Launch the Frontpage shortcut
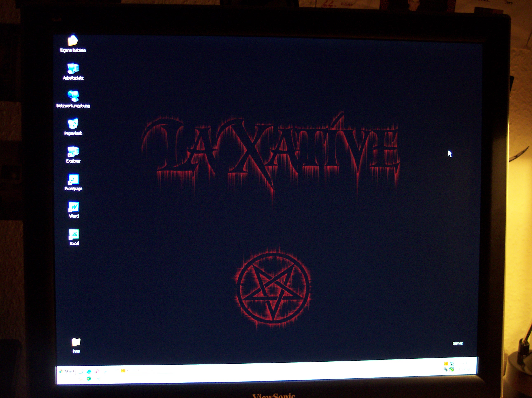 73,180
